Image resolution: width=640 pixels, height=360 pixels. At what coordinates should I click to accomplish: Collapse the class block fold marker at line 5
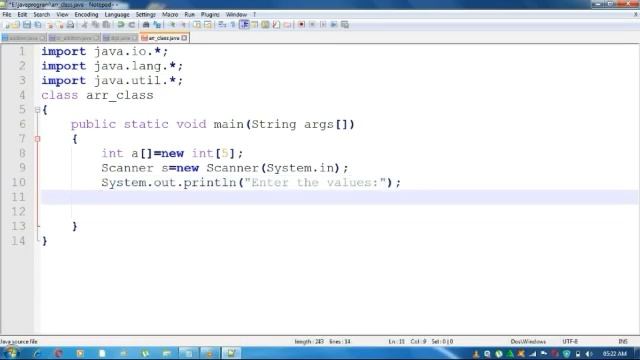pyautogui.click(x=37, y=110)
